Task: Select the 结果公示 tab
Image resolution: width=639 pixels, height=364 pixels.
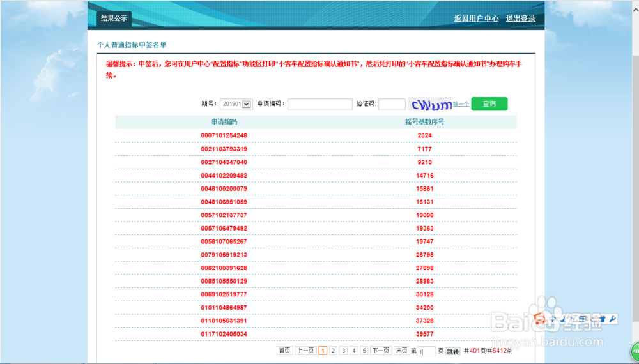Action: point(114,19)
